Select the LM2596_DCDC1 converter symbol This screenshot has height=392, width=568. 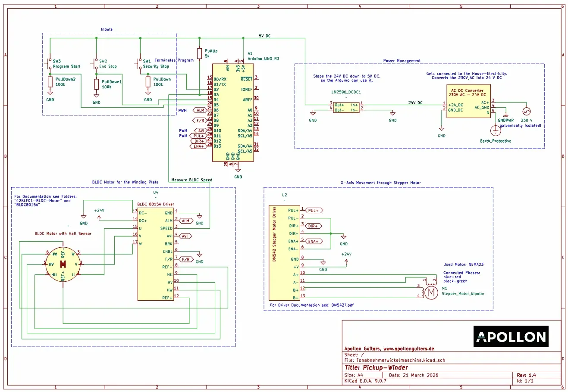pos(346,107)
